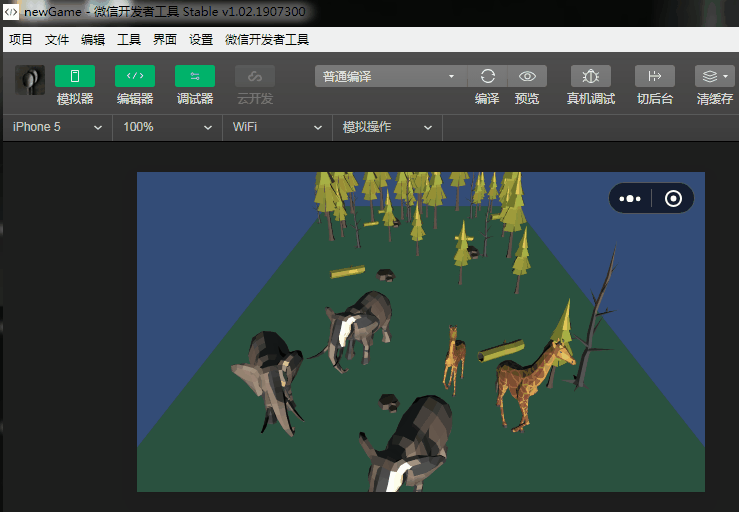
Task: Click the 预览 preview eye icon
Action: (527, 76)
